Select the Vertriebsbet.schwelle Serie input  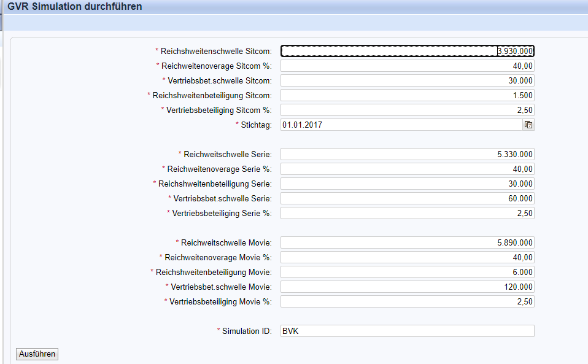coord(408,198)
